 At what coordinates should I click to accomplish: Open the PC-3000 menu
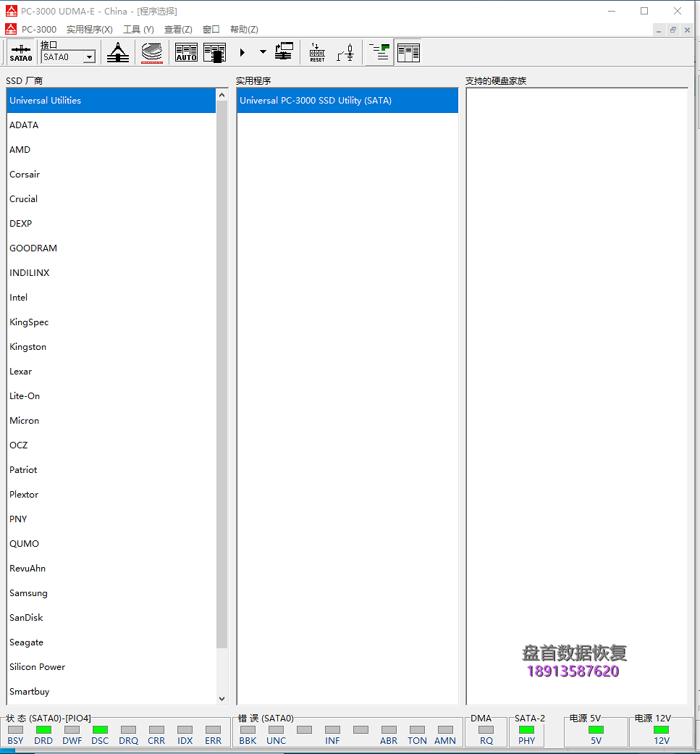(x=38, y=29)
